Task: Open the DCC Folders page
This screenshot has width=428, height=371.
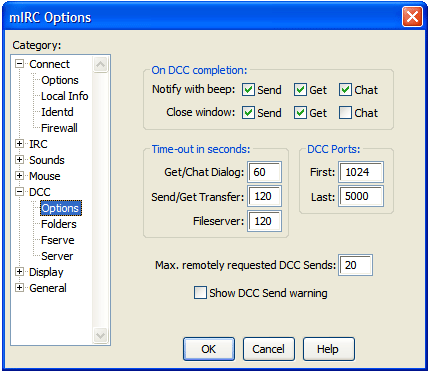Action: point(59,224)
